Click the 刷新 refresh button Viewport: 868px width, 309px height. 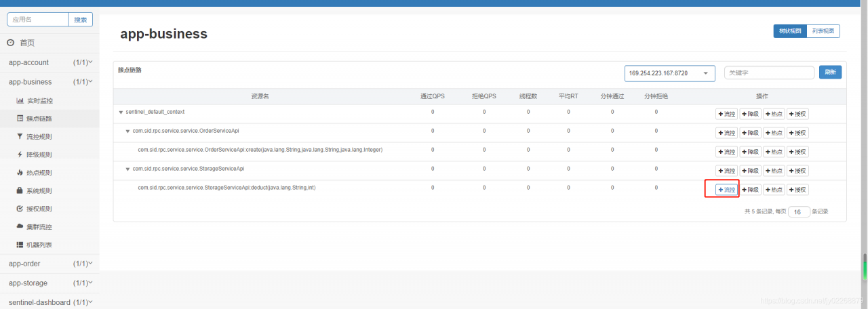coord(830,73)
